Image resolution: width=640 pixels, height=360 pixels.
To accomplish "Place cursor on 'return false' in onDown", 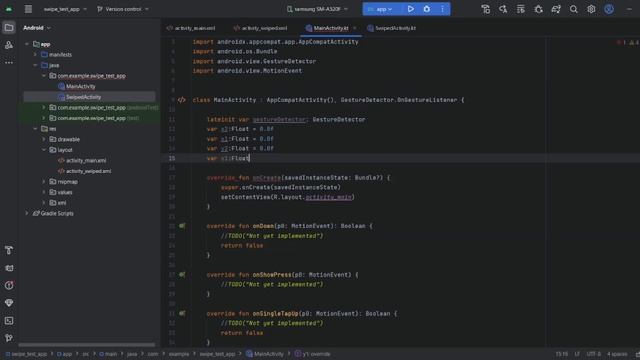I will pyautogui.click(x=242, y=246).
